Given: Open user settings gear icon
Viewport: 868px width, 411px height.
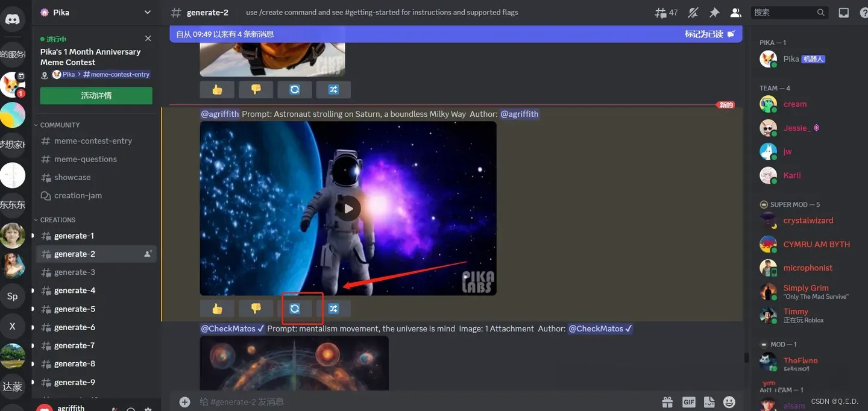Looking at the screenshot, I should (148, 409).
